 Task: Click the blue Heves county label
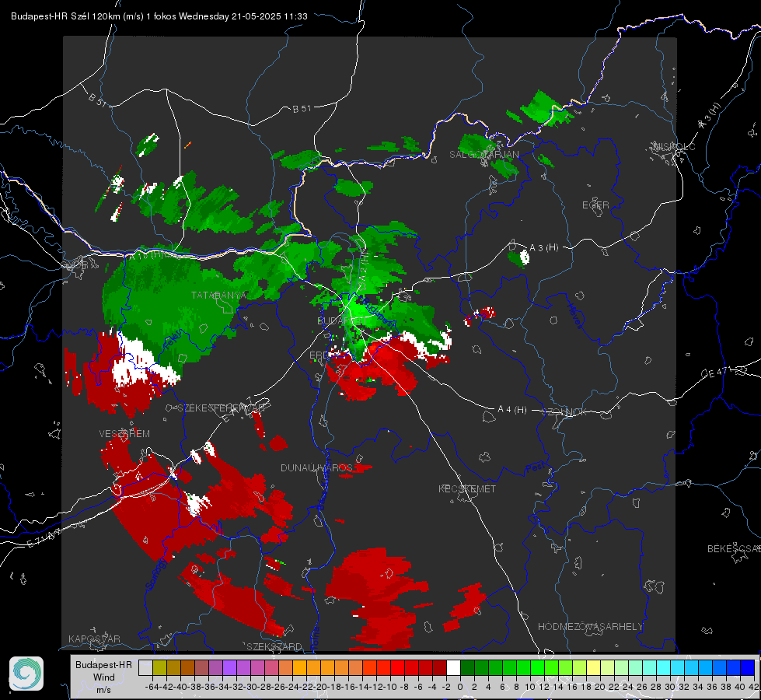coord(574,316)
